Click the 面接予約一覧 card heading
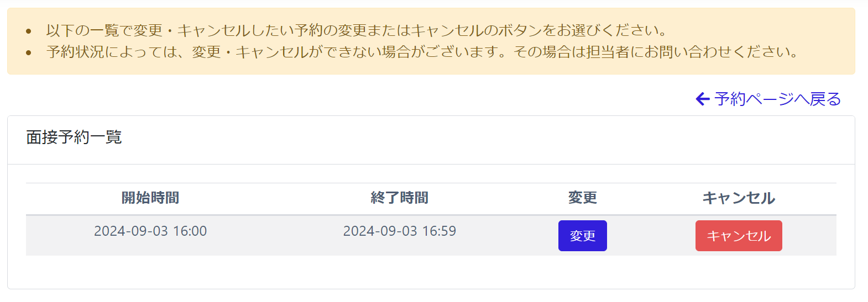868x302 pixels. pos(74,137)
